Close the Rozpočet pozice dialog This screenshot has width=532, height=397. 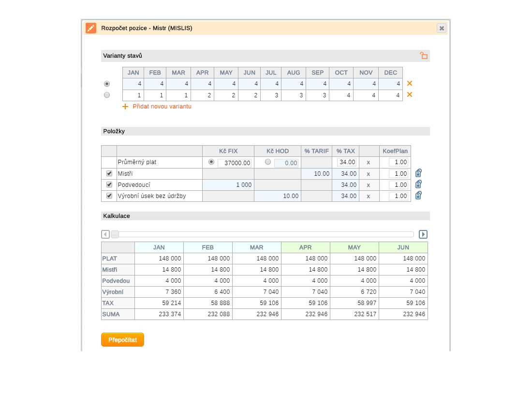point(442,28)
